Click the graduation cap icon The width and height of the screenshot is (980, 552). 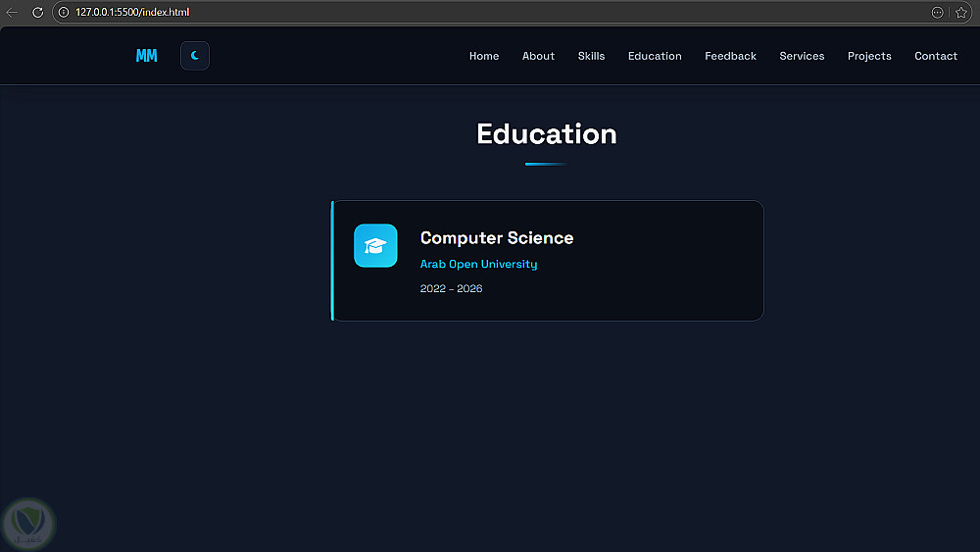(x=375, y=246)
